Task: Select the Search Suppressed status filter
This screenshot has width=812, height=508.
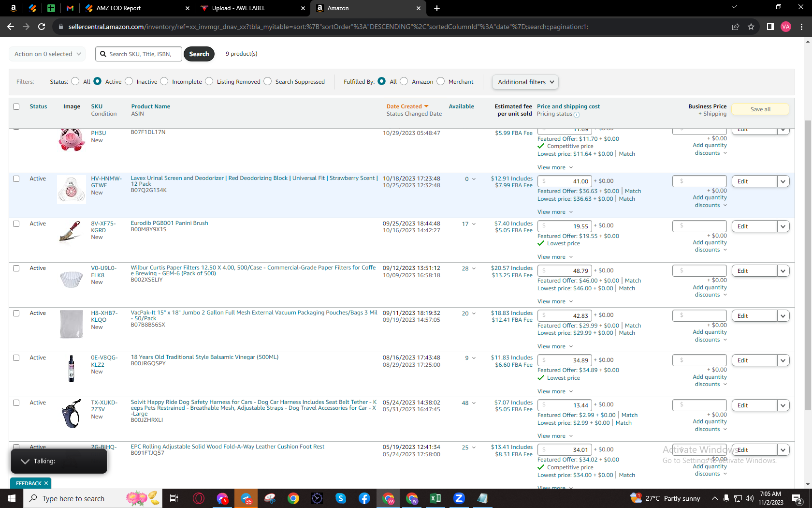Action: (268, 81)
